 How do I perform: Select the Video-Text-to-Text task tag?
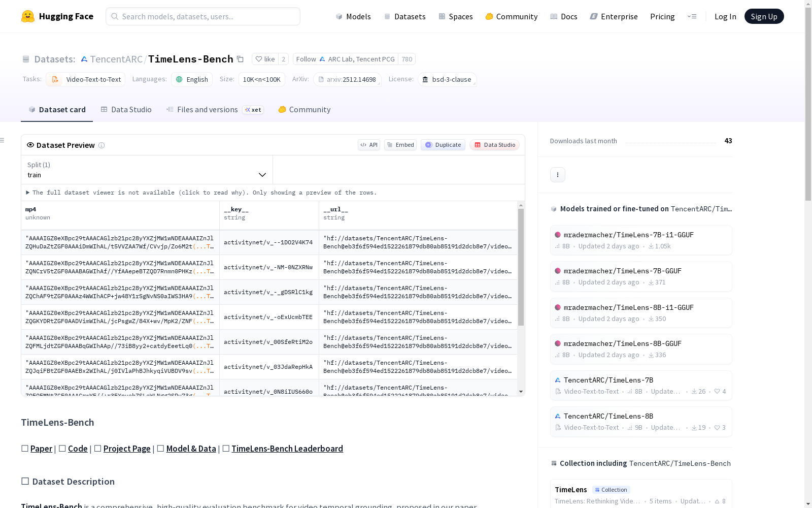click(x=85, y=79)
